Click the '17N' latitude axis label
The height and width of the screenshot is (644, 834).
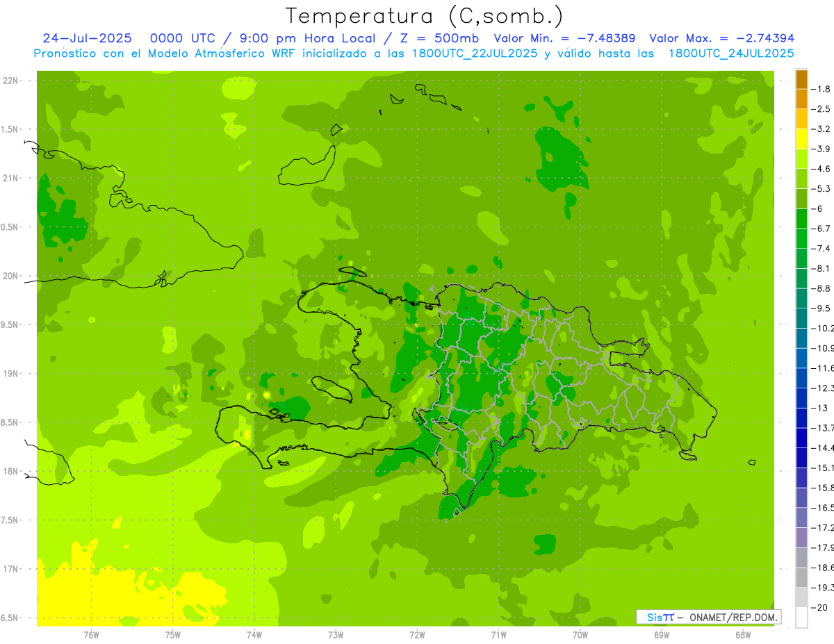click(10, 569)
